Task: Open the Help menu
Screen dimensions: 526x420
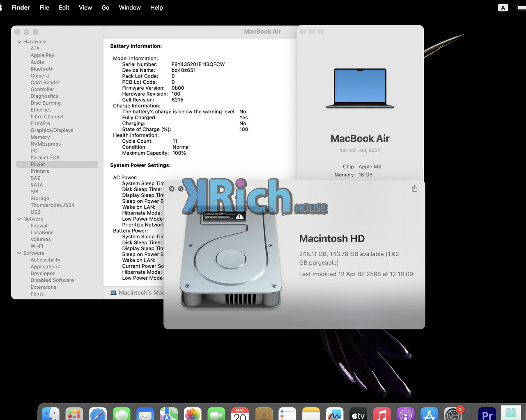Action: click(x=156, y=7)
